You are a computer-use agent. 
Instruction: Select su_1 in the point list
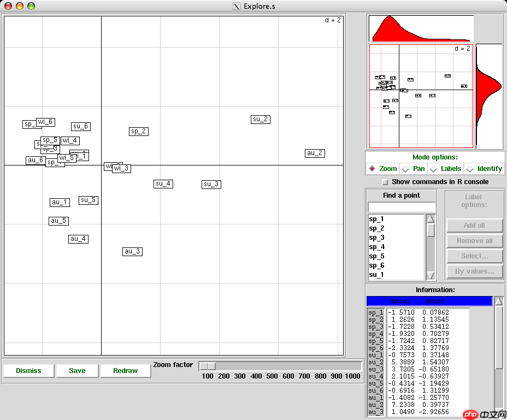click(396, 275)
